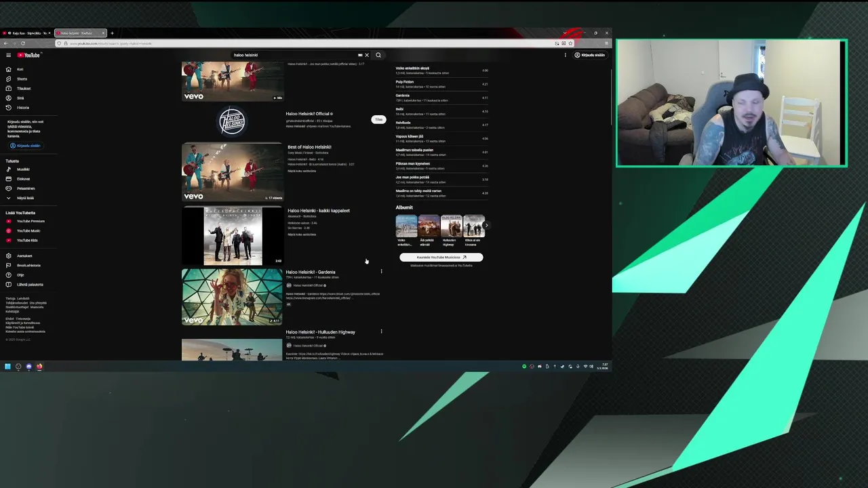Click the sidebar Kirjaudu sisään button

click(25, 146)
